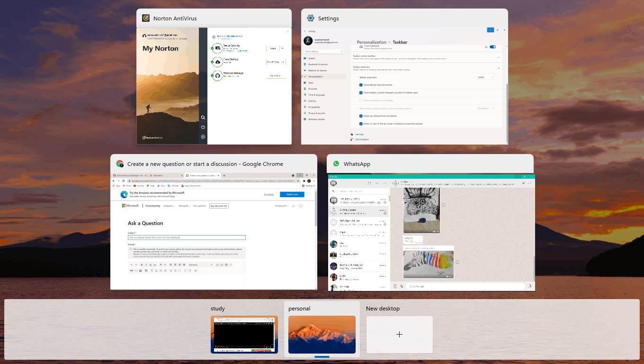
Task: Open the Taskbar alignment Center dropdown
Action: click(486, 77)
